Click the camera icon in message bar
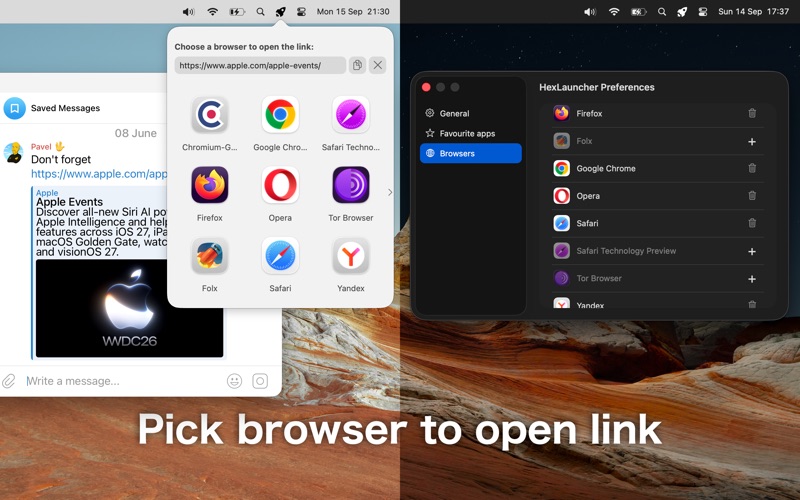Image resolution: width=800 pixels, height=500 pixels. (x=260, y=381)
